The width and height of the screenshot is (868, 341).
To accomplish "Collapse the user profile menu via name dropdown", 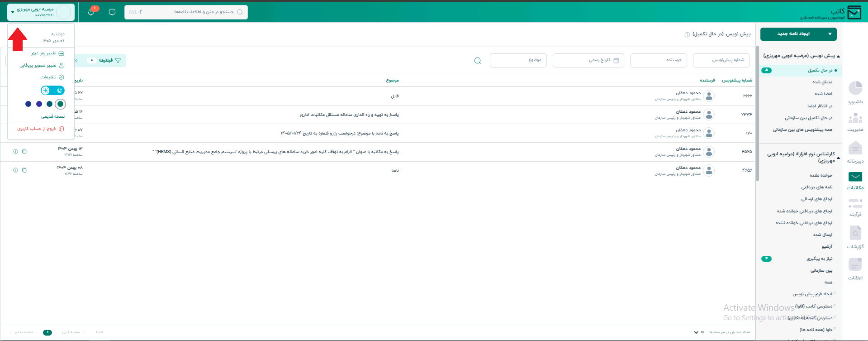I will tap(13, 12).
